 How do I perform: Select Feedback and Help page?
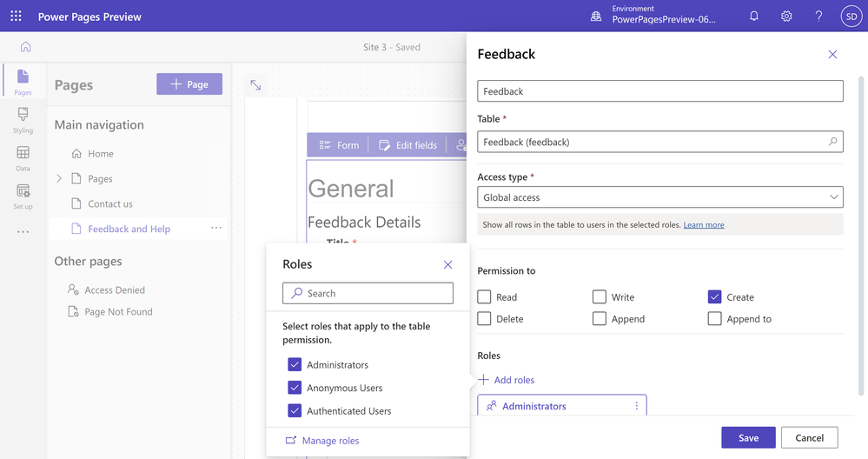tap(129, 229)
